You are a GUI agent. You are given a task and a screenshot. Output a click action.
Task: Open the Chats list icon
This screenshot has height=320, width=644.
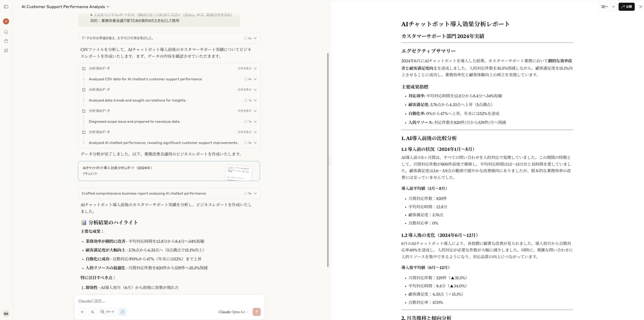click(6, 31)
